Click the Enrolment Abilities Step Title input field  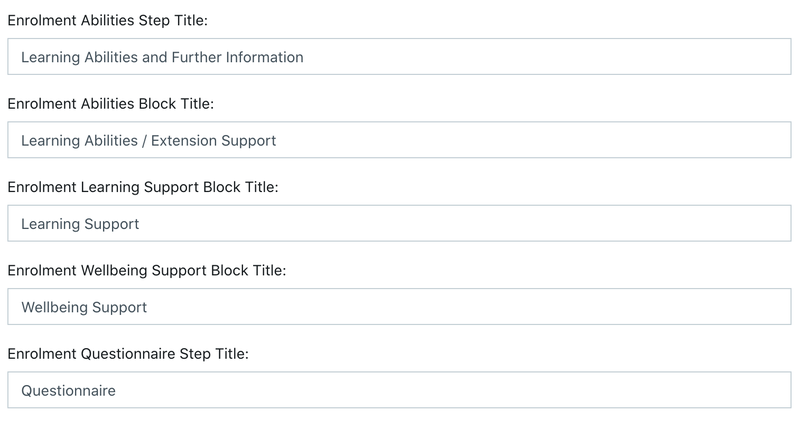coord(400,57)
